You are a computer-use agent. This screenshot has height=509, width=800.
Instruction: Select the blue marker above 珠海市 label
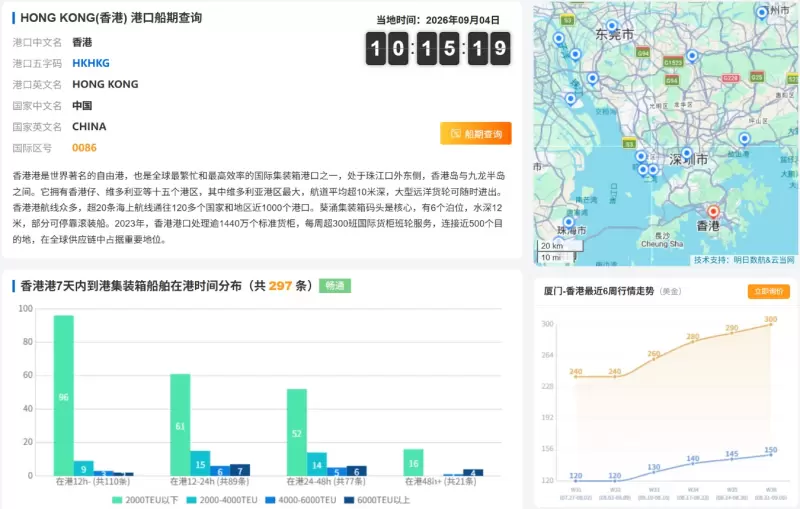coord(568,222)
